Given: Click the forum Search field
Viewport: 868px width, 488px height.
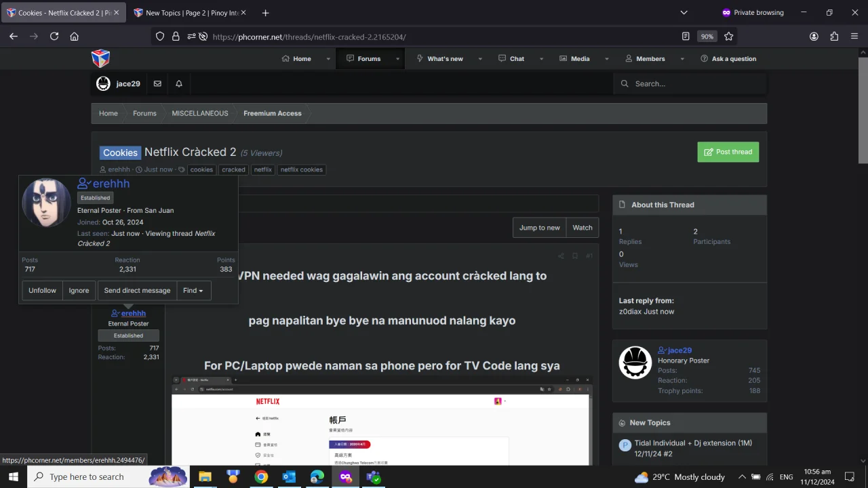Looking at the screenshot, I should tap(690, 84).
